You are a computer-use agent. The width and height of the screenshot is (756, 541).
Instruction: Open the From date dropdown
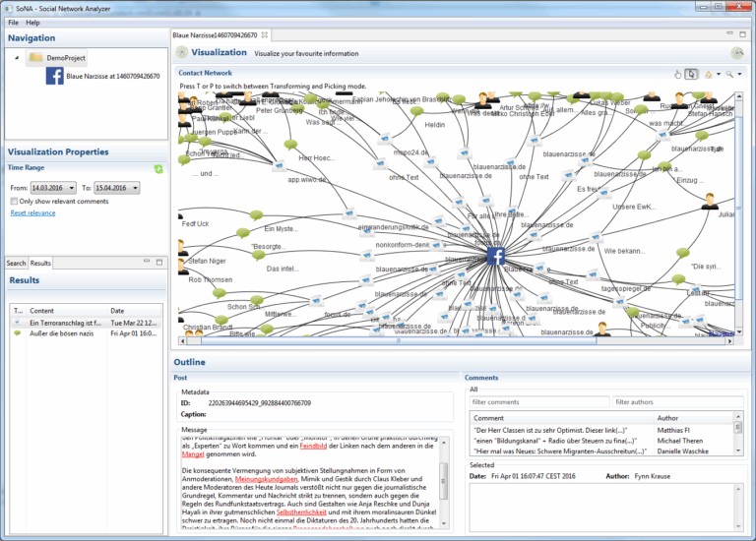(x=71, y=188)
